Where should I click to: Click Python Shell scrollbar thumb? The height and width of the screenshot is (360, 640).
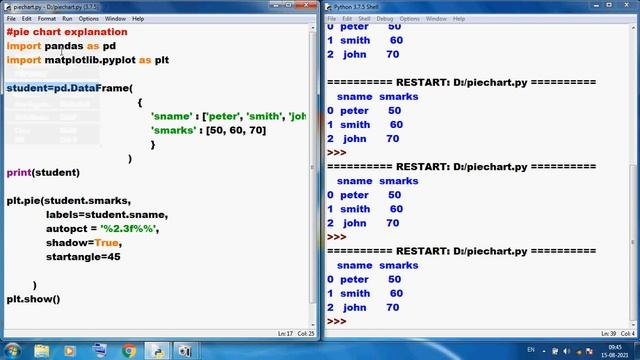coord(633,242)
